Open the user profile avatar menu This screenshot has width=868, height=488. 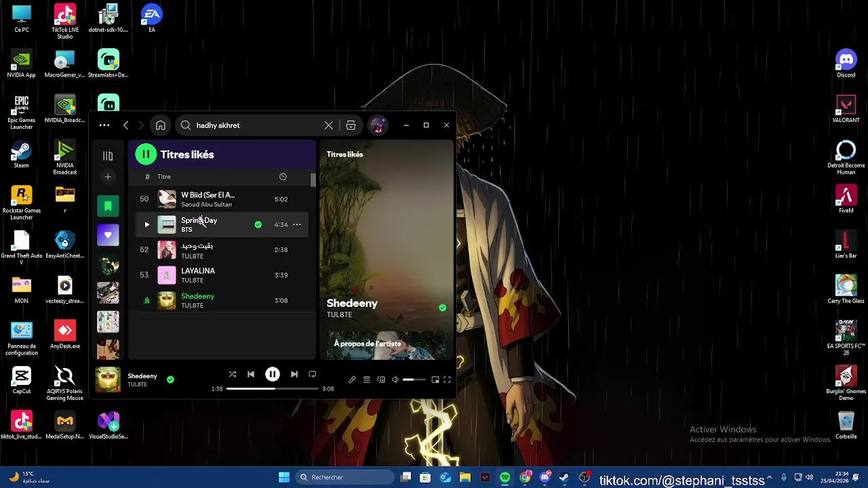point(378,125)
